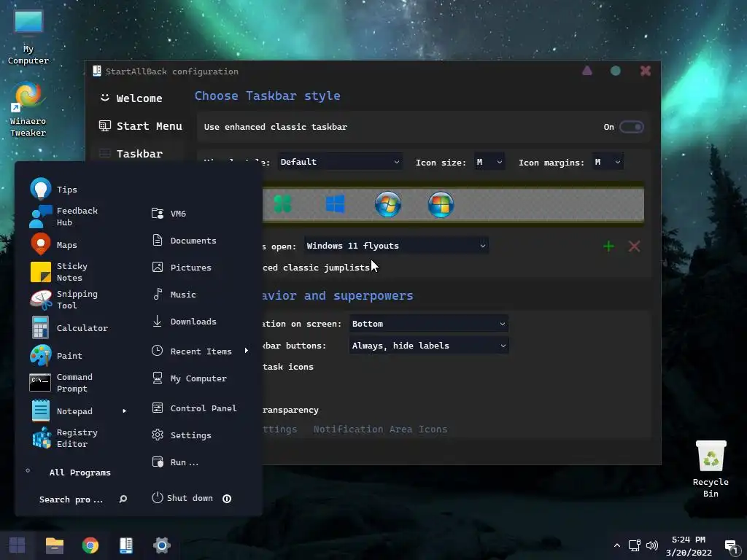The width and height of the screenshot is (747, 560).
Task: Launch Feedback Hub from Start menu
Action: tap(64, 217)
